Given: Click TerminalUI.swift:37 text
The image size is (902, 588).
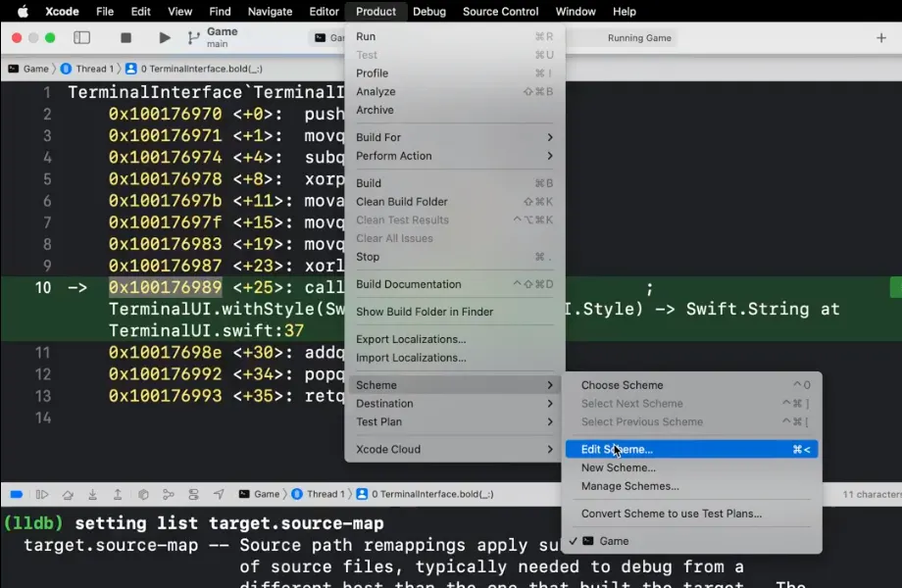Looking at the screenshot, I should (x=206, y=331).
